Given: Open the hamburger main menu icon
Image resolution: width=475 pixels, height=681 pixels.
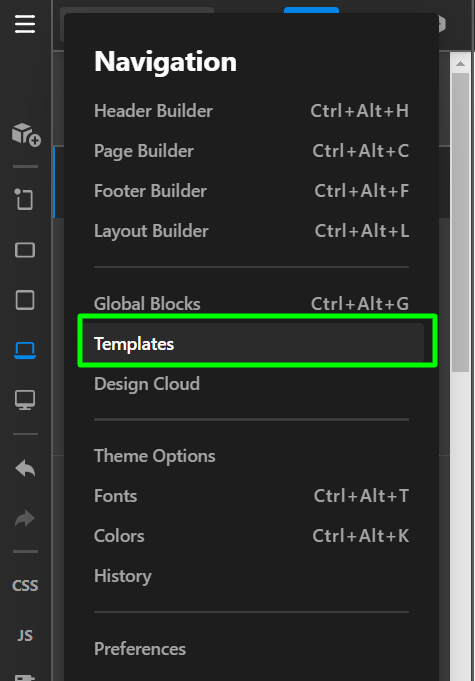Looking at the screenshot, I should tap(25, 24).
